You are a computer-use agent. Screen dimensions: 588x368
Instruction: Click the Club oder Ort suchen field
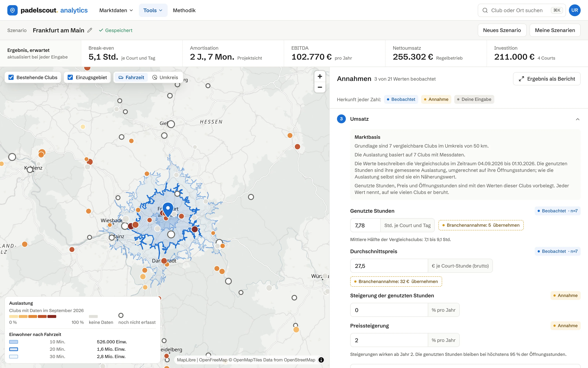point(521,10)
